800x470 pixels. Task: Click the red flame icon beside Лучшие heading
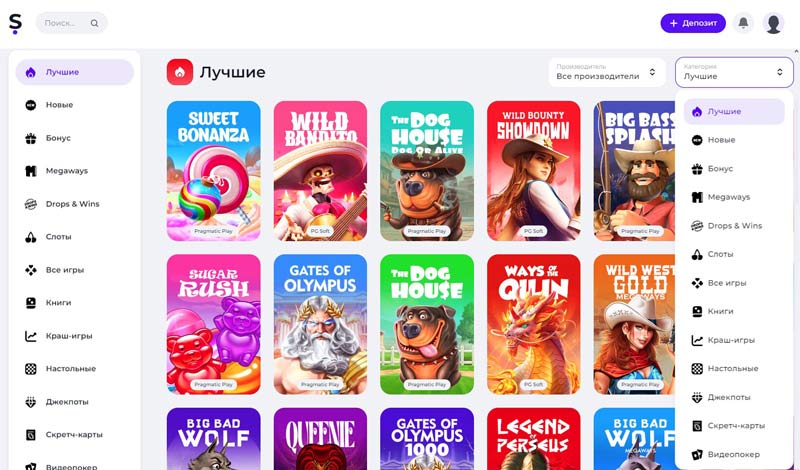pos(180,72)
